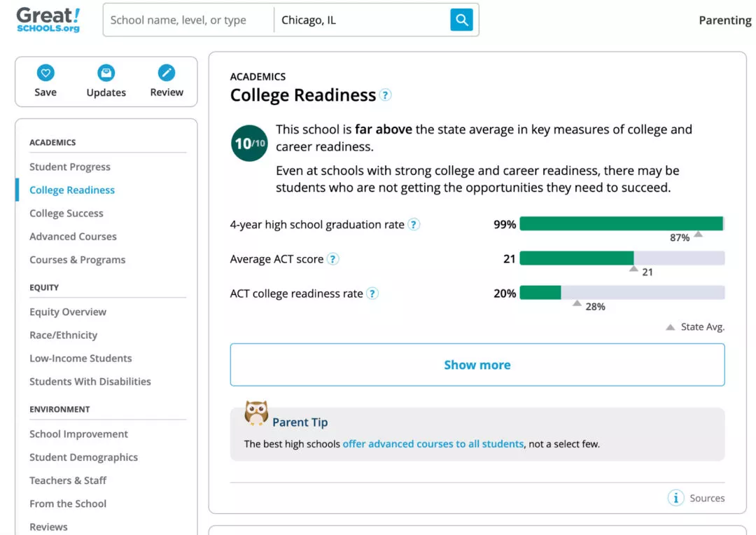Open the Parenting link in header

(x=724, y=20)
